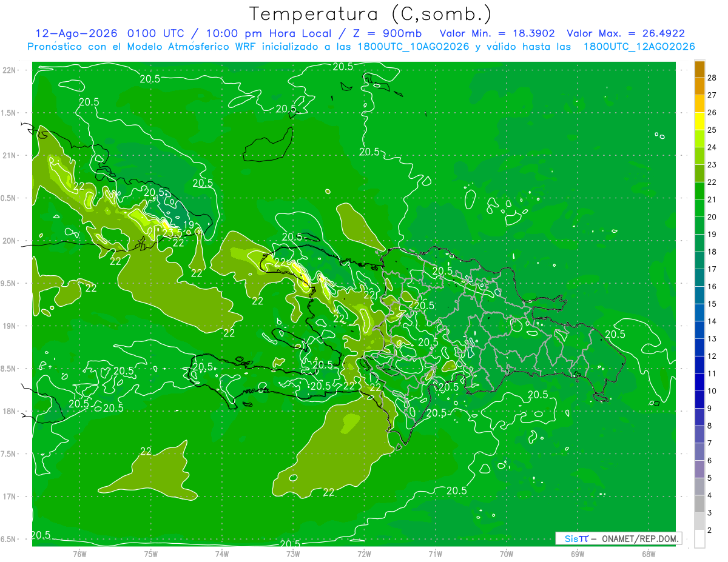Viewport: 728px width, 562px height.
Task: Click the "19" contour label on map
Action: [x=189, y=225]
